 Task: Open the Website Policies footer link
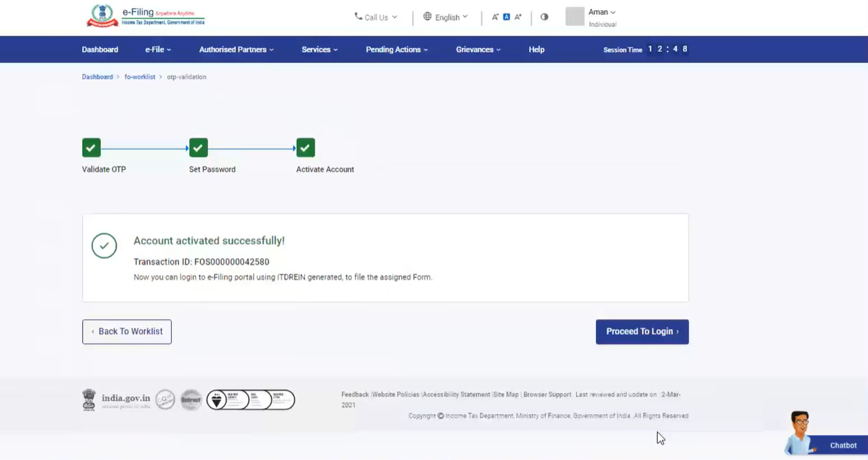tap(396, 394)
